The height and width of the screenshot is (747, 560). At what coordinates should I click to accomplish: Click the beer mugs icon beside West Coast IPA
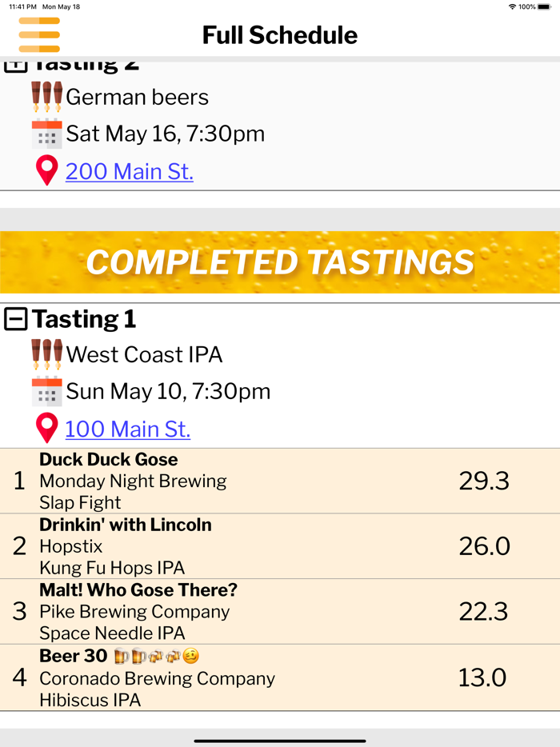coord(48,354)
